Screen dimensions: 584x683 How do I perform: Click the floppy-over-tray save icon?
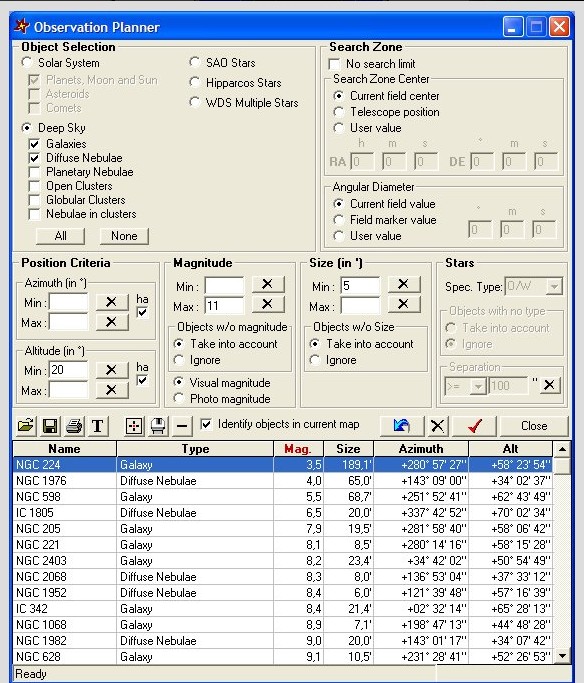158,426
